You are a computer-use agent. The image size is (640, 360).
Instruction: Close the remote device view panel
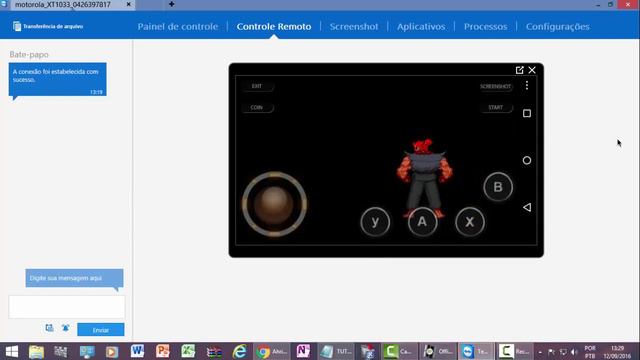click(532, 70)
